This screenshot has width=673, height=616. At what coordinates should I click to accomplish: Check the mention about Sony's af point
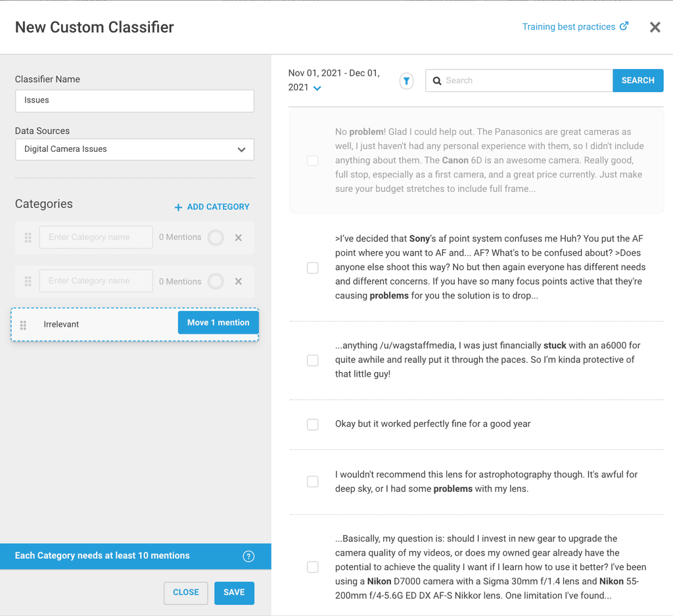click(313, 268)
